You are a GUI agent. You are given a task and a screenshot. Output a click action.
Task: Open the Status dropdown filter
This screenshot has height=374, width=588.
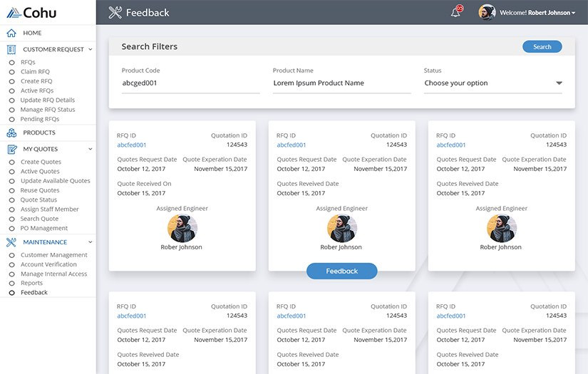tap(492, 83)
